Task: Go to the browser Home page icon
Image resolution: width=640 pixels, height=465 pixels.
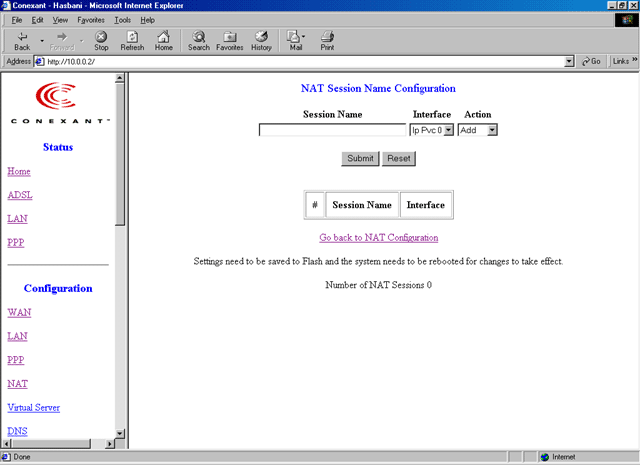Action: [163, 41]
